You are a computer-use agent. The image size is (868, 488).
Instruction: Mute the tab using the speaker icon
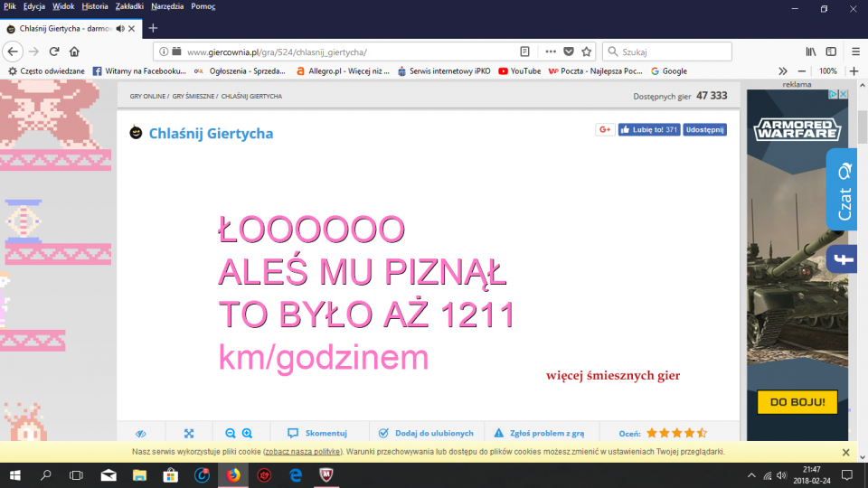point(120,28)
